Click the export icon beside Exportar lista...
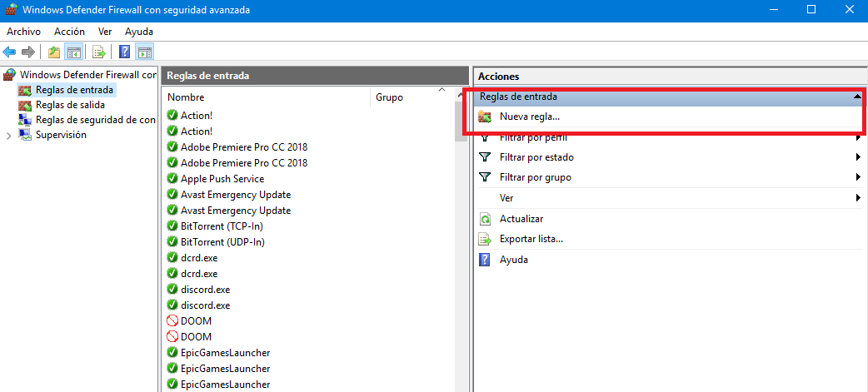 point(485,240)
